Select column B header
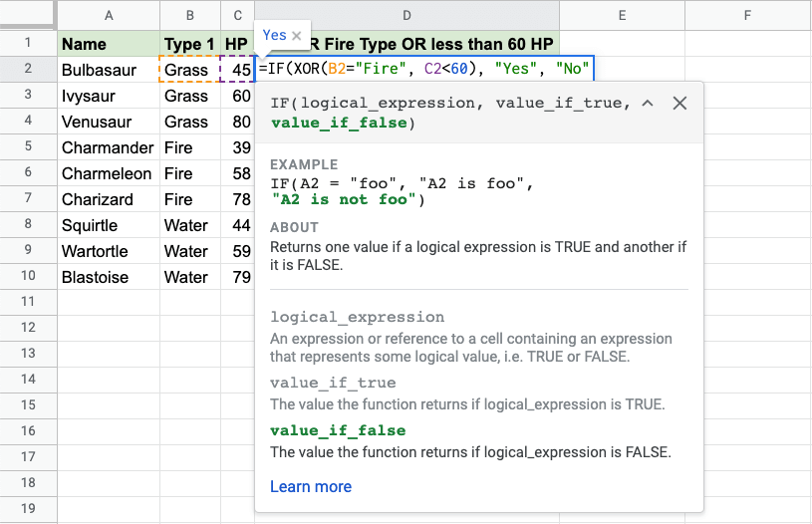Screen dimensions: 812x524 [189, 15]
